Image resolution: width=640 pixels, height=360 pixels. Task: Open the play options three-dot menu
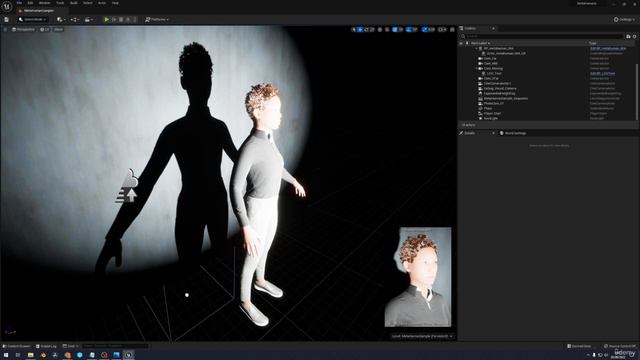135,19
